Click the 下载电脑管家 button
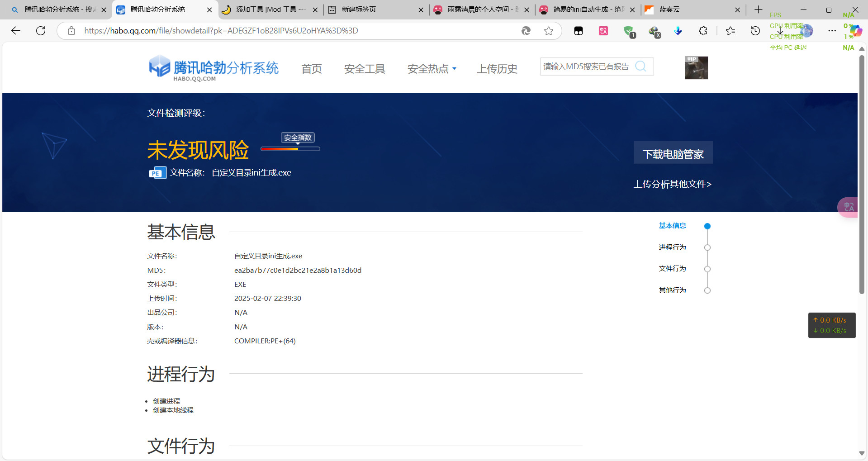This screenshot has height=461, width=868. point(673,154)
